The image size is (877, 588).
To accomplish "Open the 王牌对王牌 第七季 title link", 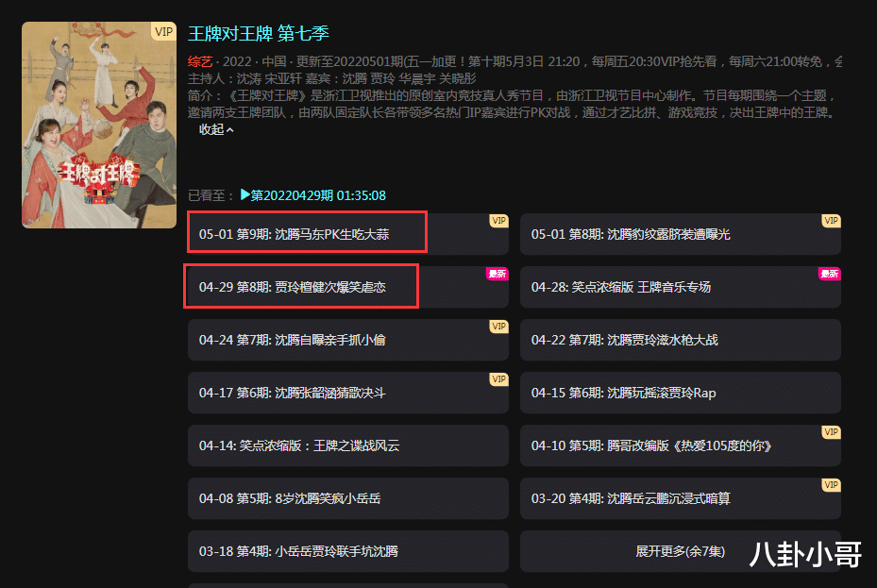I will click(x=259, y=34).
